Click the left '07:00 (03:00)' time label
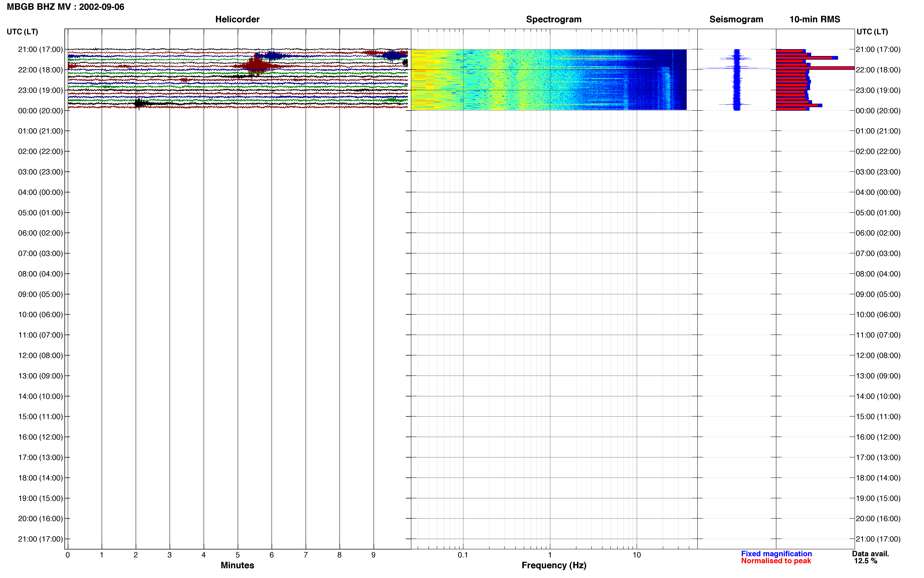This screenshot has width=924, height=578. pyautogui.click(x=40, y=253)
